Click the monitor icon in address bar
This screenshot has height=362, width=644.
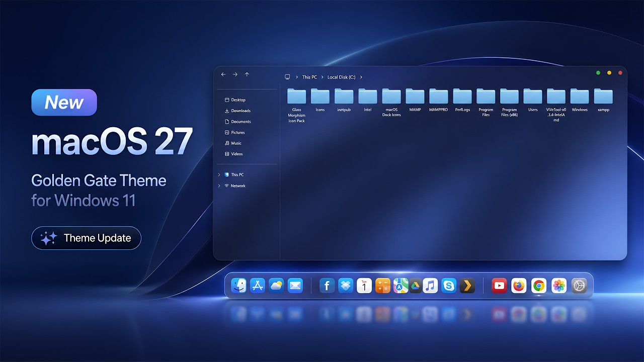click(287, 77)
